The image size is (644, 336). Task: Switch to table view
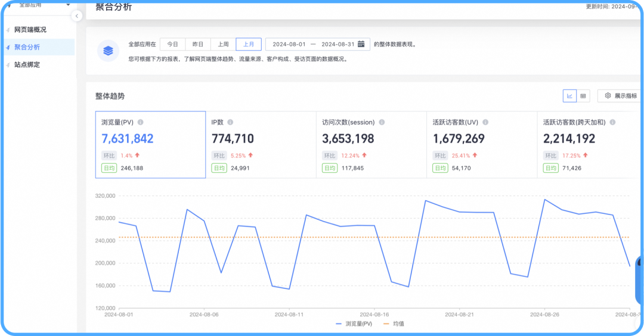pyautogui.click(x=583, y=96)
